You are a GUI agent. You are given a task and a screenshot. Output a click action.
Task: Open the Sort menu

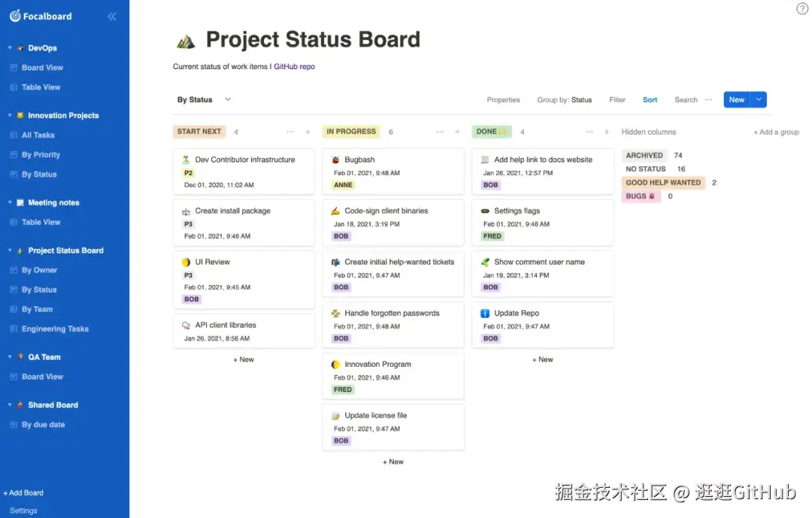pyautogui.click(x=650, y=100)
